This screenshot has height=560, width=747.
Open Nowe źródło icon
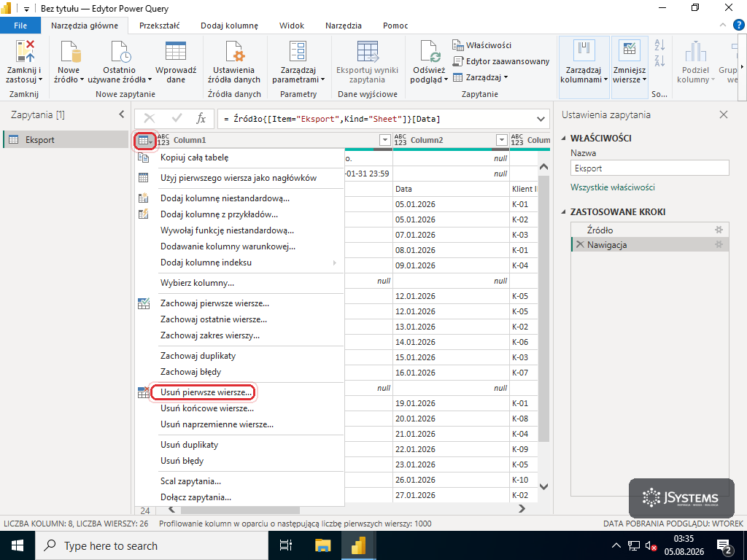point(69,52)
